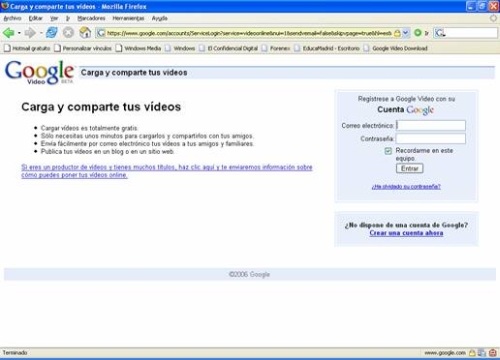The width and height of the screenshot is (500, 360).
Task: Reload the page with the refresh icon
Action: pos(52,33)
